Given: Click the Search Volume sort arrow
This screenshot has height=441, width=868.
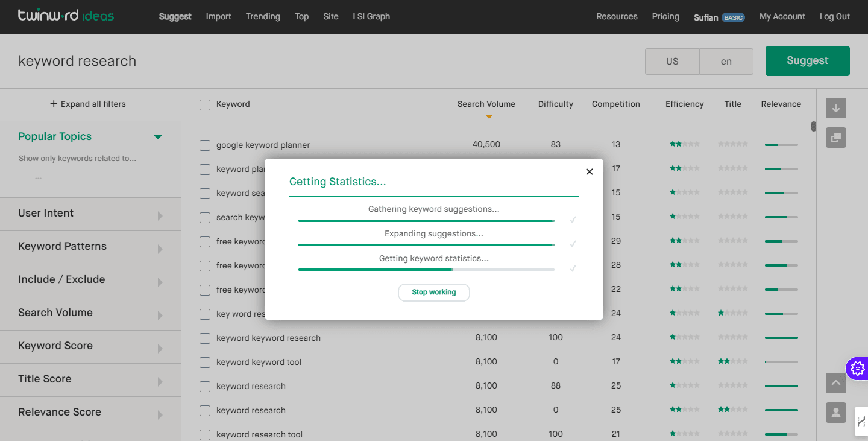Looking at the screenshot, I should (489, 116).
